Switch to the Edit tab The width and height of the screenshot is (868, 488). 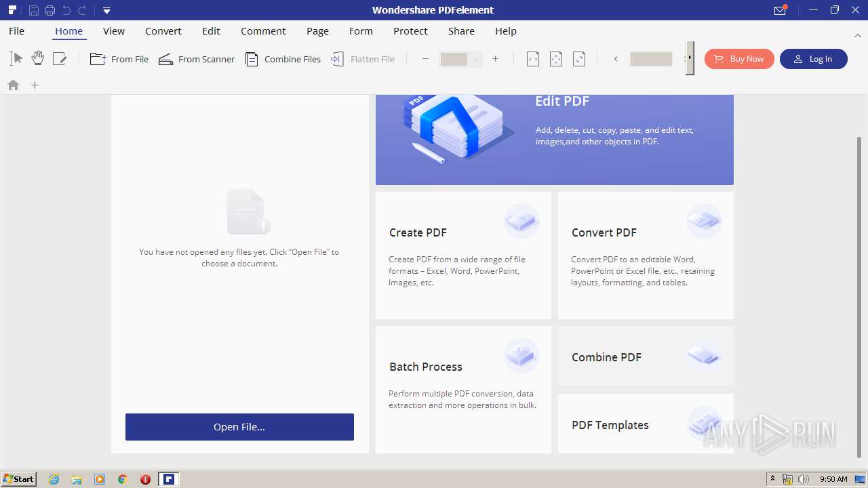pyautogui.click(x=211, y=31)
